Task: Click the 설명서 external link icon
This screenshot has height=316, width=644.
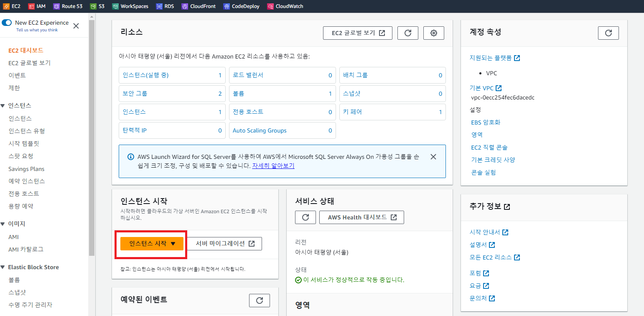Action: [492, 245]
